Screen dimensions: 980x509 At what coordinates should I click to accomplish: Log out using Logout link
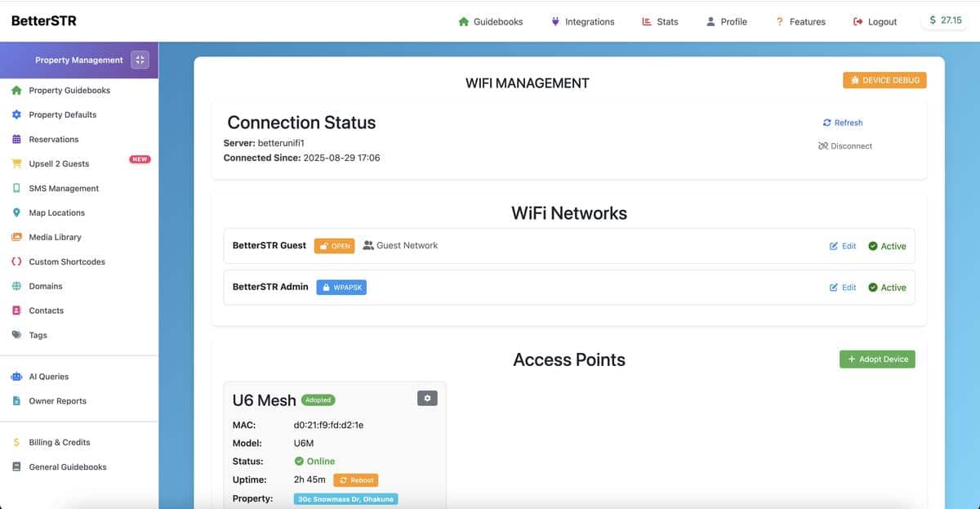875,21
